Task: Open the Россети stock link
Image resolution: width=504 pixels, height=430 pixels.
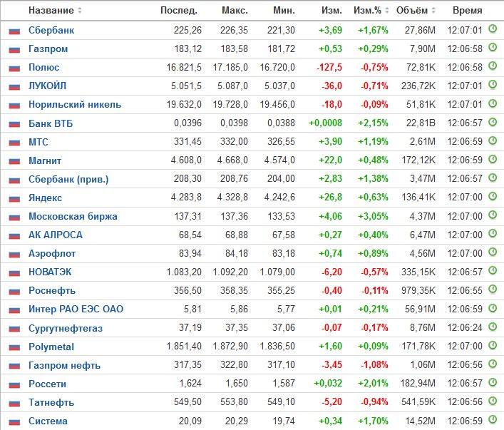Action: pos(48,384)
